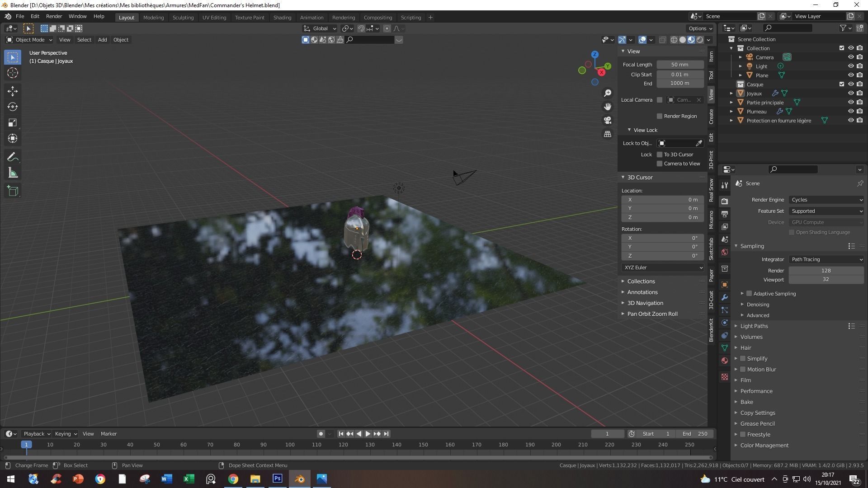
Task: Open the XYZ Euler rotation mode dropdown
Action: (662, 267)
